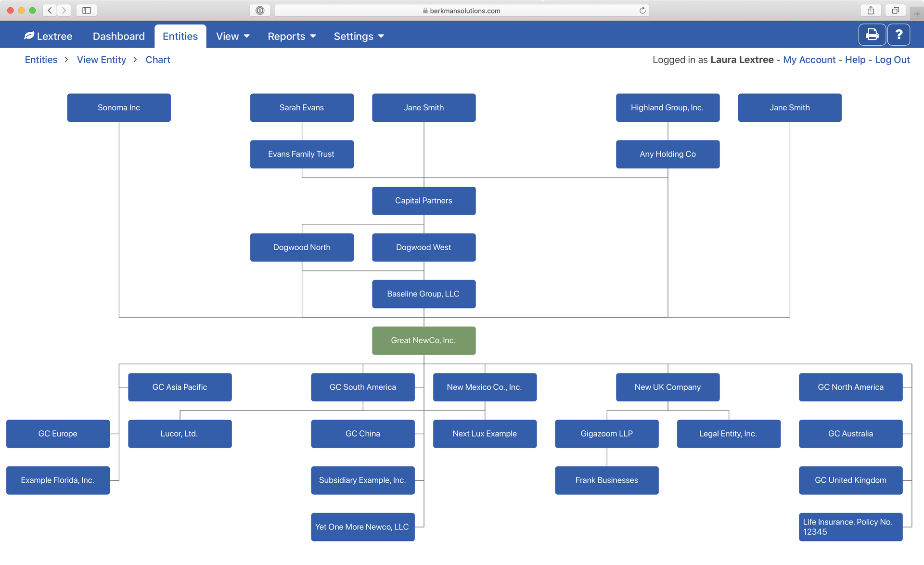The height and width of the screenshot is (565, 924).
Task: Show the Safari tab overview icon
Action: (895, 10)
